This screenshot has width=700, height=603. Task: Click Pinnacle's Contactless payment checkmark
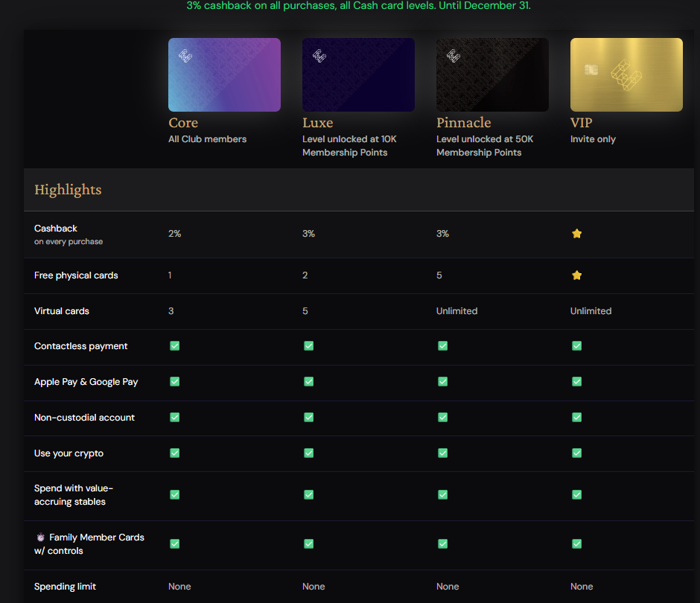pyautogui.click(x=442, y=346)
